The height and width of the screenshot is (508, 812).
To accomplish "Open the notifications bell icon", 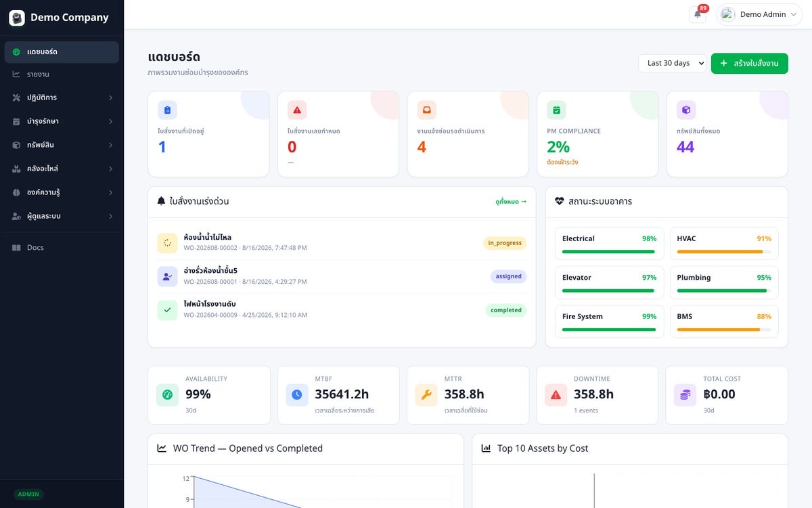I will [x=698, y=14].
